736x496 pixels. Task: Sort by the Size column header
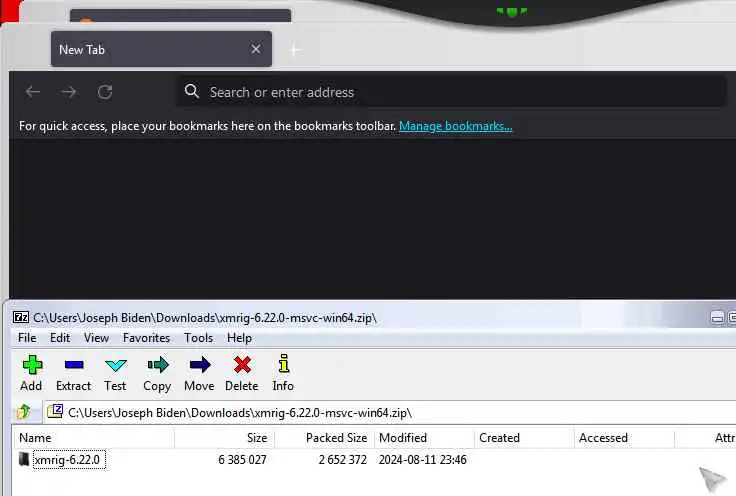(x=224, y=438)
